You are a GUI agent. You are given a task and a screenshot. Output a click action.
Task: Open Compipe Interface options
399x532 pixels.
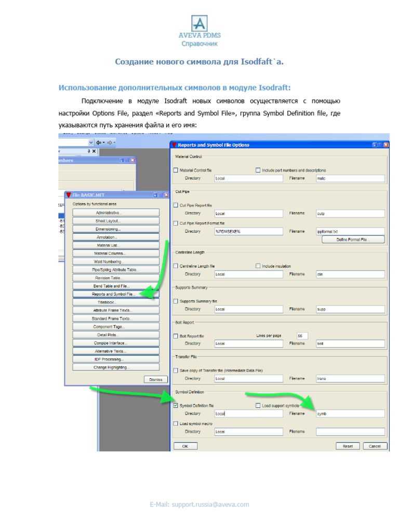116,343
